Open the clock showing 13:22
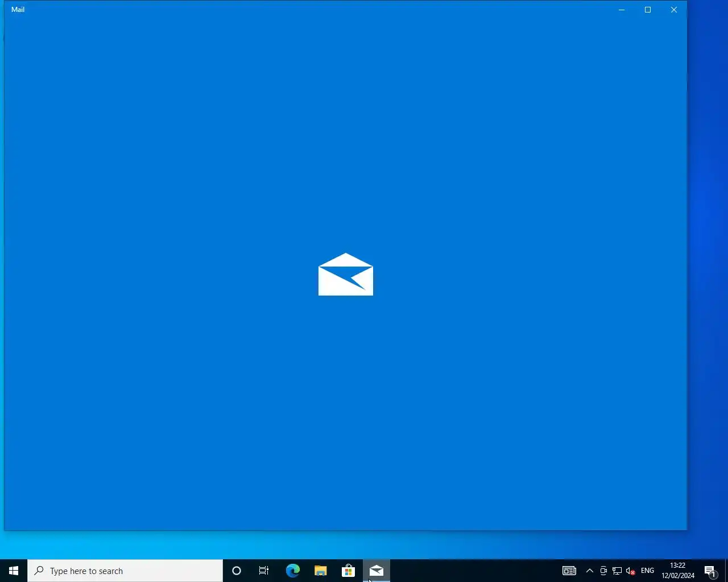The image size is (728, 582). 678,571
